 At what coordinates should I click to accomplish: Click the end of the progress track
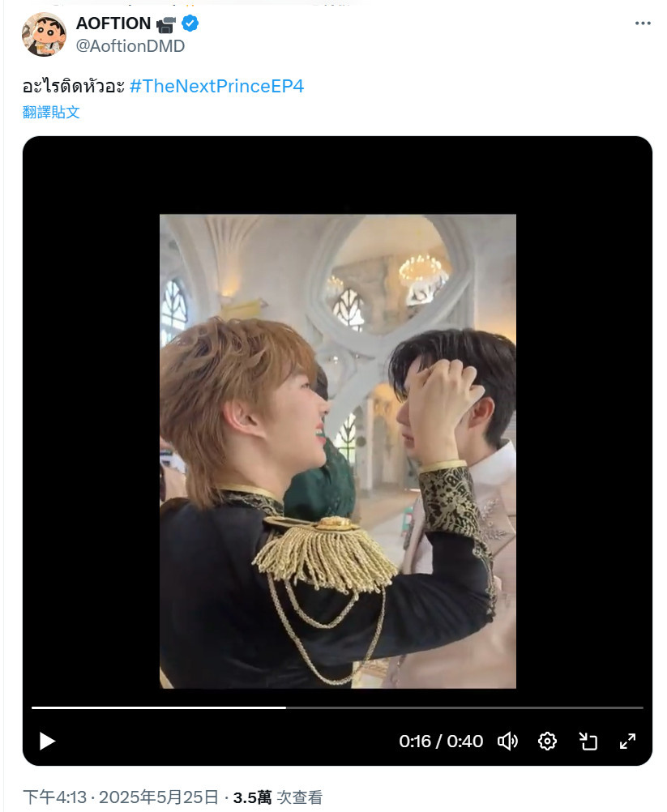coord(641,707)
